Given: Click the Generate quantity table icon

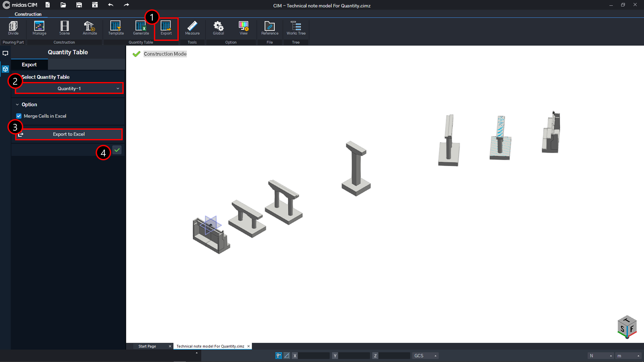Looking at the screenshot, I should tap(141, 28).
